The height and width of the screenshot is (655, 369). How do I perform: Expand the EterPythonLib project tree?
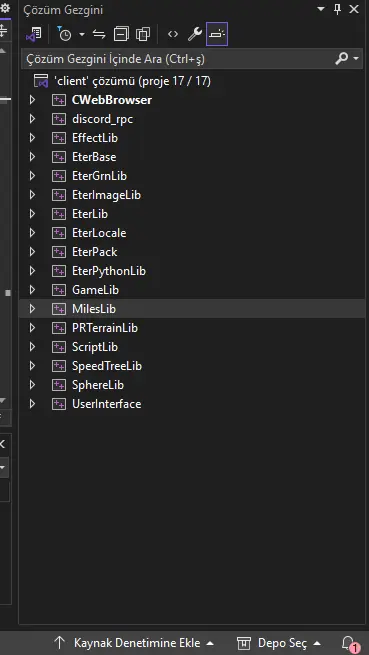[x=32, y=271]
